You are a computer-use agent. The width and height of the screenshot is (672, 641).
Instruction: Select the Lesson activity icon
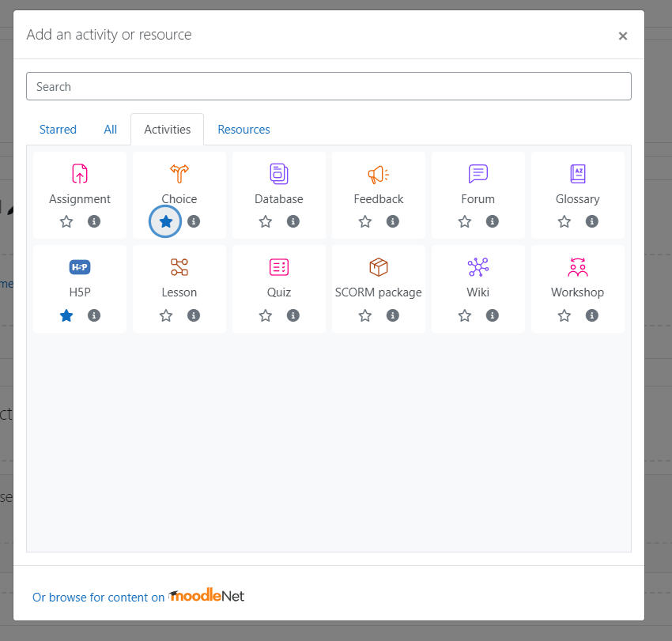tap(179, 267)
